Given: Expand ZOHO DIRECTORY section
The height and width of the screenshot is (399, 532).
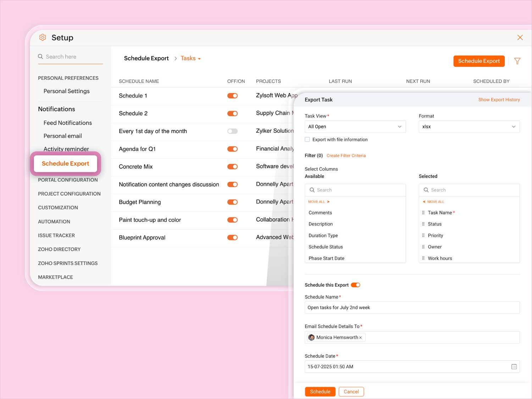Looking at the screenshot, I should (x=59, y=249).
